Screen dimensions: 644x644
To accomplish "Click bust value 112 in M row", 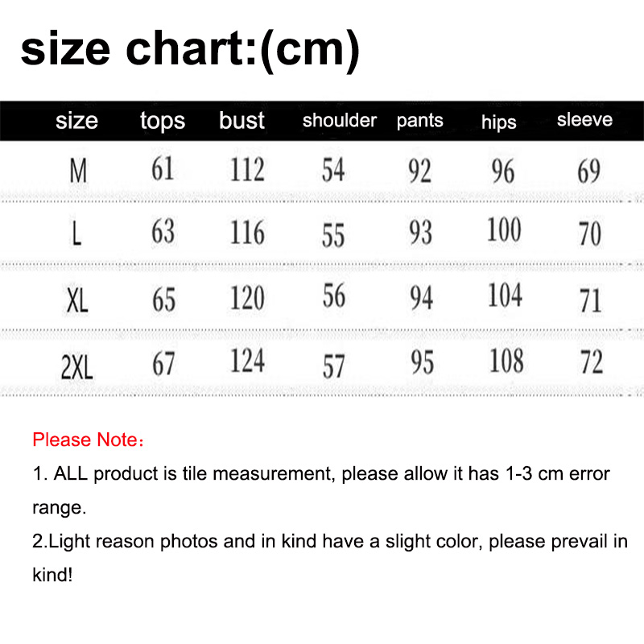I will tap(246, 169).
